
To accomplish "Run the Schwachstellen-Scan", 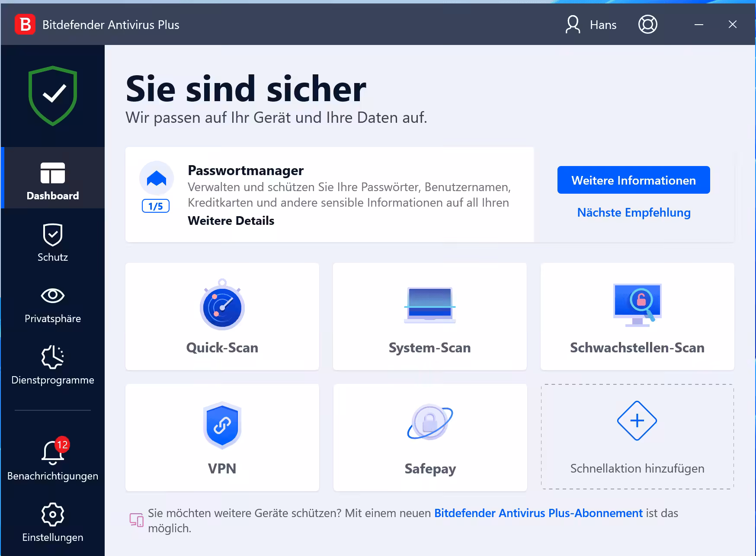I will point(637,317).
